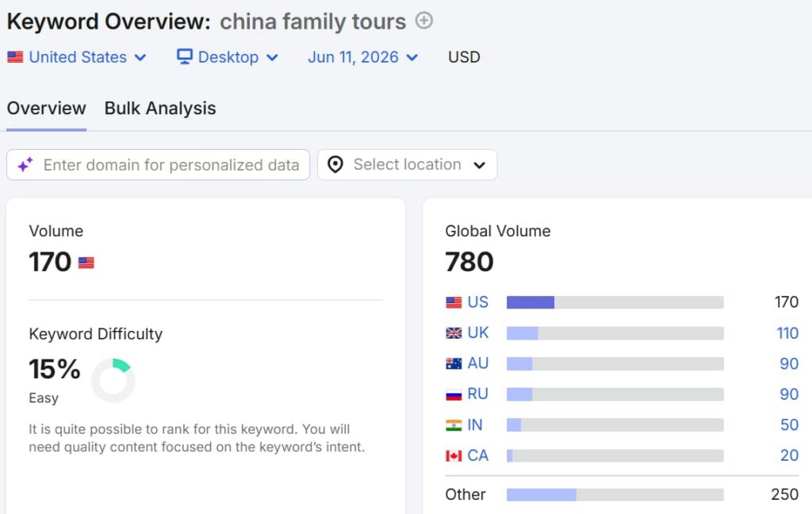
Task: Click the Other volume bar
Action: tap(615, 495)
